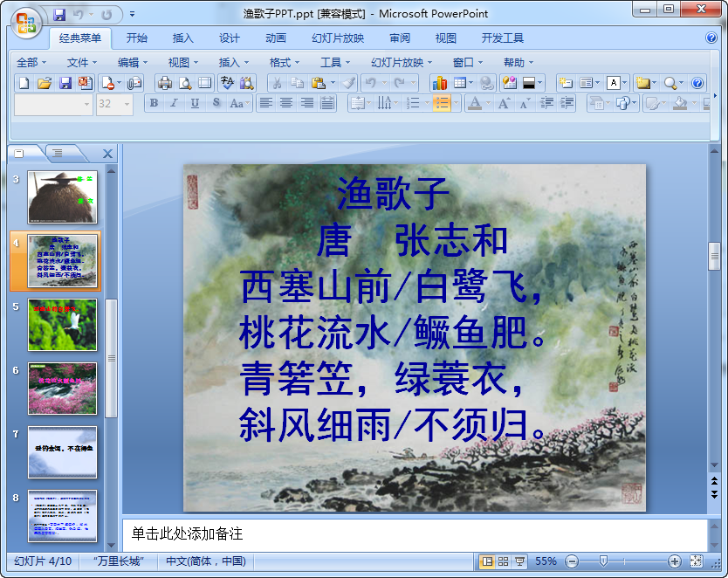Click the zoom out minus button
728x578 pixels.
[x=572, y=561]
